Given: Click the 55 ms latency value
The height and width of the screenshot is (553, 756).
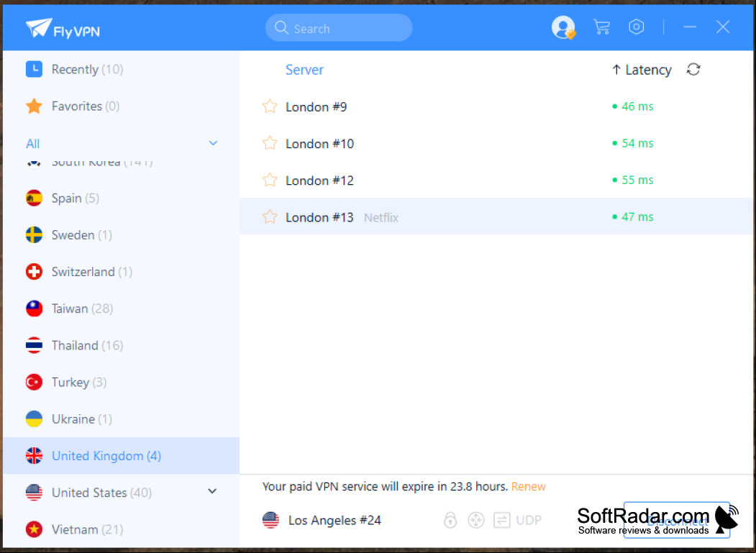Looking at the screenshot, I should (637, 180).
